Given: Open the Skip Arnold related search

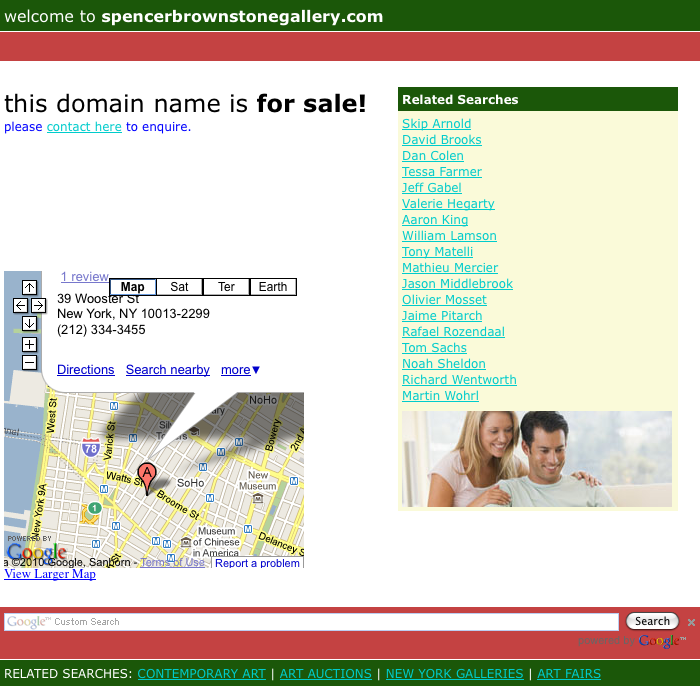Looking at the screenshot, I should (x=437, y=124).
